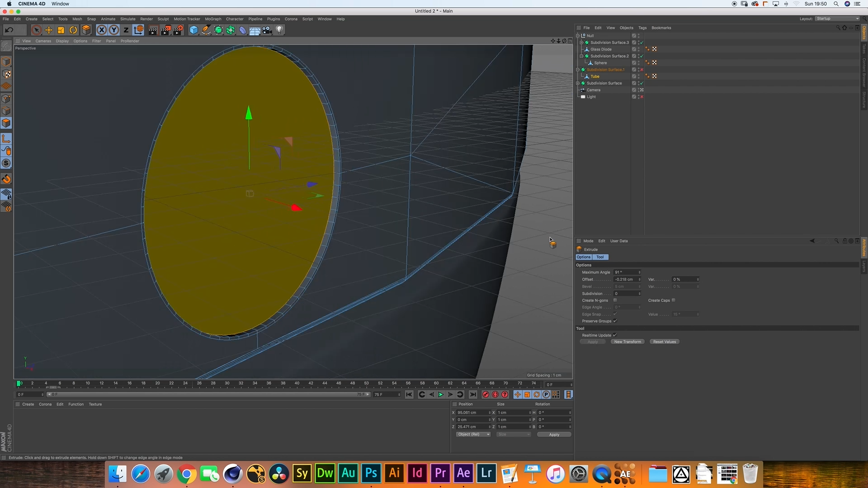Toggle Create N-gons checkbox
The width and height of the screenshot is (868, 488).
pyautogui.click(x=615, y=300)
